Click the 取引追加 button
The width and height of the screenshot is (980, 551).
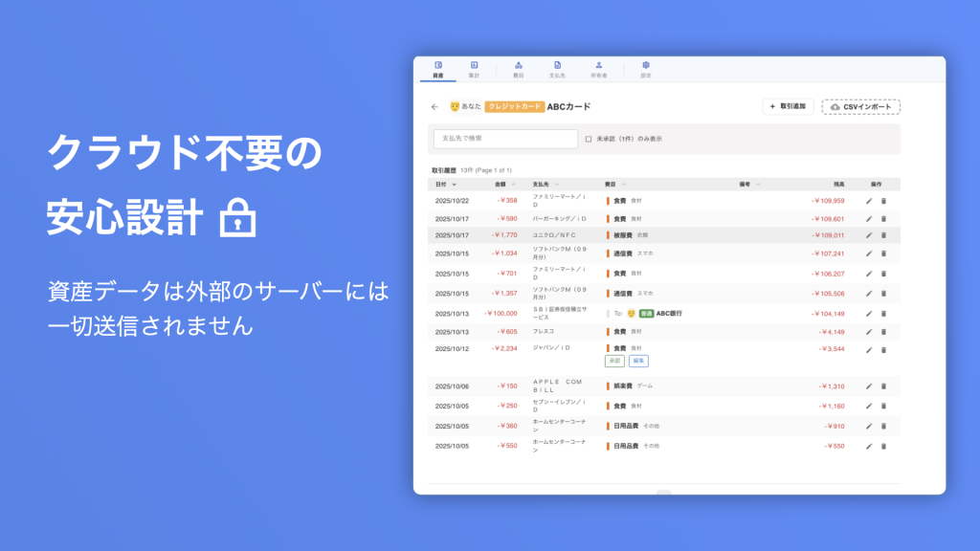788,107
